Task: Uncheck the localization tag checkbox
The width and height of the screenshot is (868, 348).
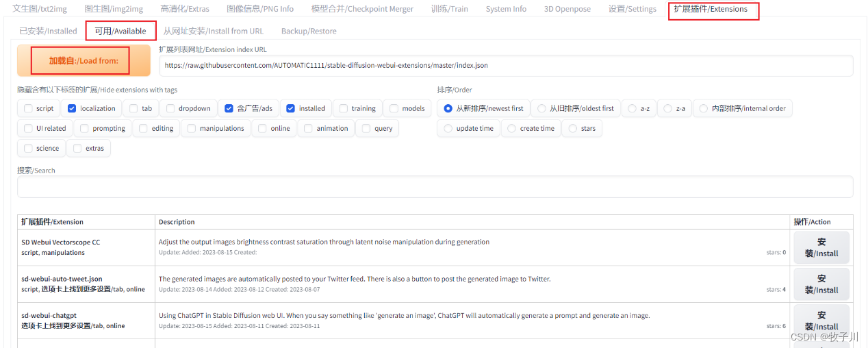Action: click(72, 108)
